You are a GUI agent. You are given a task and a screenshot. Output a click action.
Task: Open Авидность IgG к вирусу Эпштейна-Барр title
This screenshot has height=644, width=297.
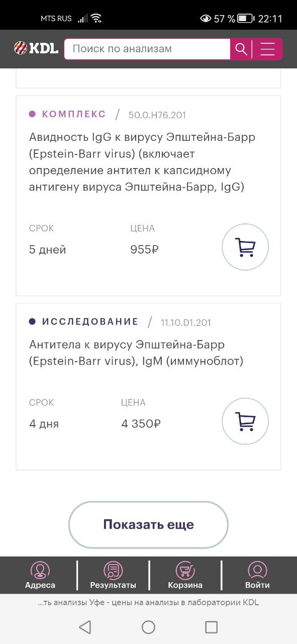point(142,162)
